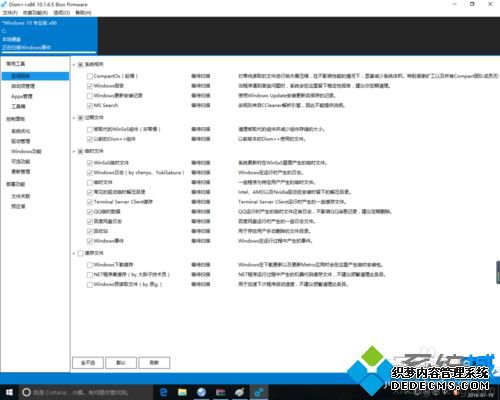The image size is (500, 400).
Task: Open Microsoft Edge from the taskbar
Action: click(163, 392)
